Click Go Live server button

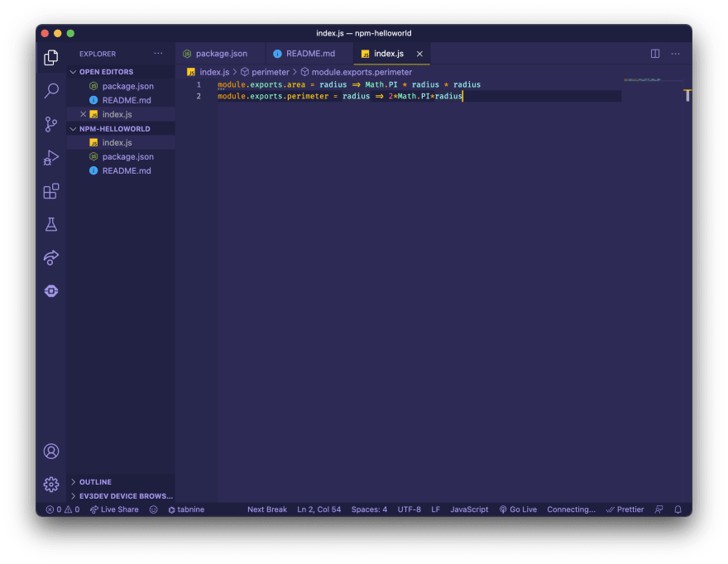[518, 509]
